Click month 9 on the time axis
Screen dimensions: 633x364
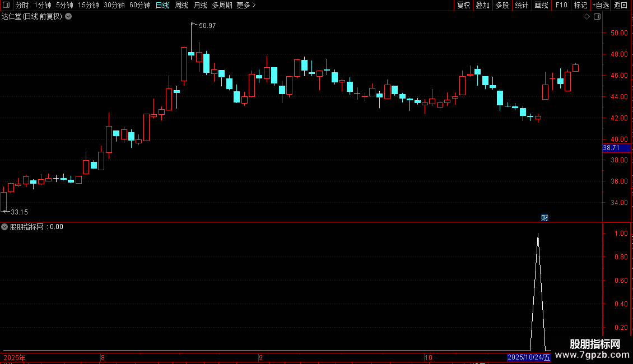click(x=261, y=357)
